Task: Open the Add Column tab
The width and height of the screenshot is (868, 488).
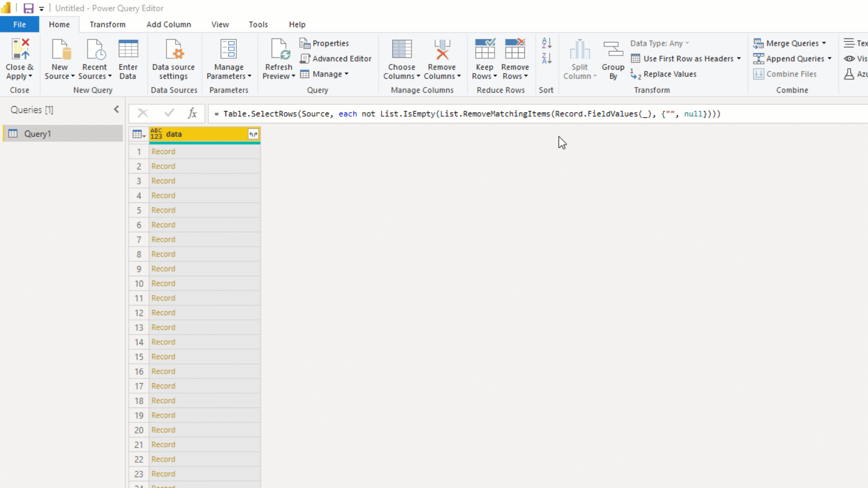Action: 169,24
